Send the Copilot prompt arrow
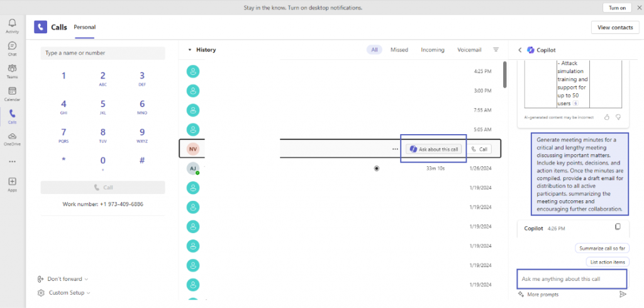The width and height of the screenshot is (644, 308). pyautogui.click(x=623, y=294)
